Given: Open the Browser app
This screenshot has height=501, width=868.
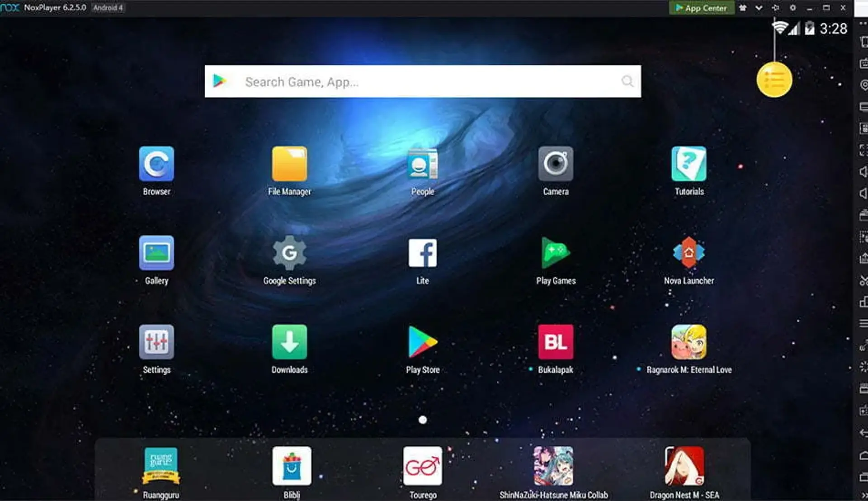Looking at the screenshot, I should tap(156, 164).
